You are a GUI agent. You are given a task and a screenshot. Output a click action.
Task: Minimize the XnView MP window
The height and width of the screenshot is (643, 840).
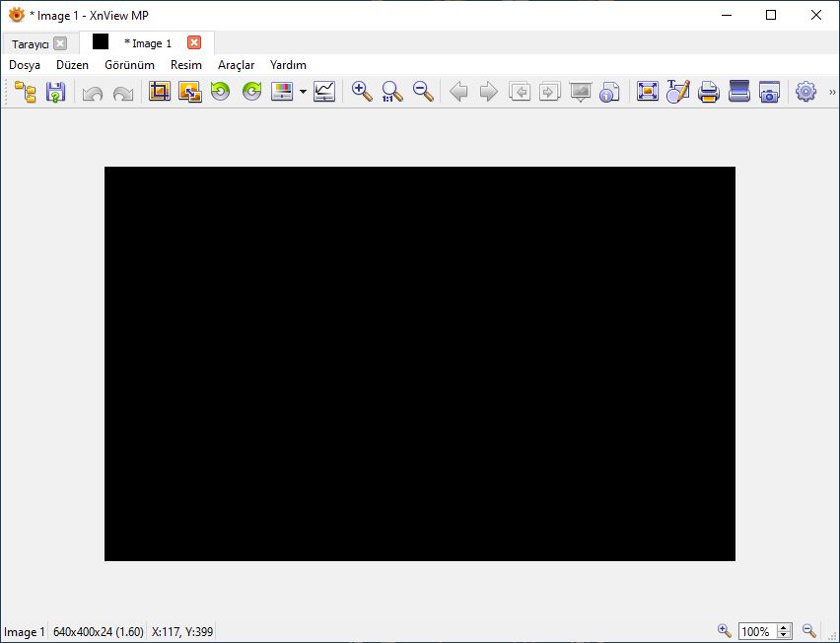(x=727, y=15)
